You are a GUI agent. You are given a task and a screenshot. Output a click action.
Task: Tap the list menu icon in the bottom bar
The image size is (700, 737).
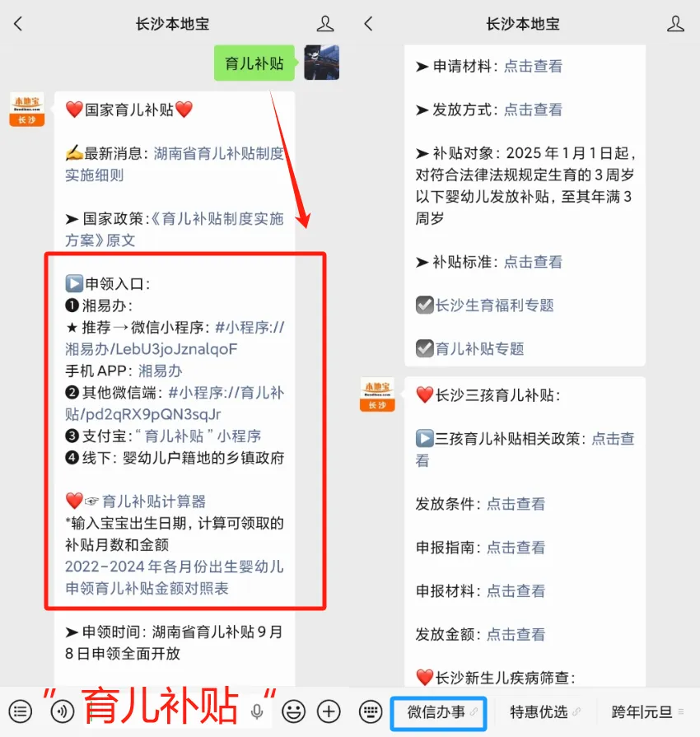click(21, 711)
